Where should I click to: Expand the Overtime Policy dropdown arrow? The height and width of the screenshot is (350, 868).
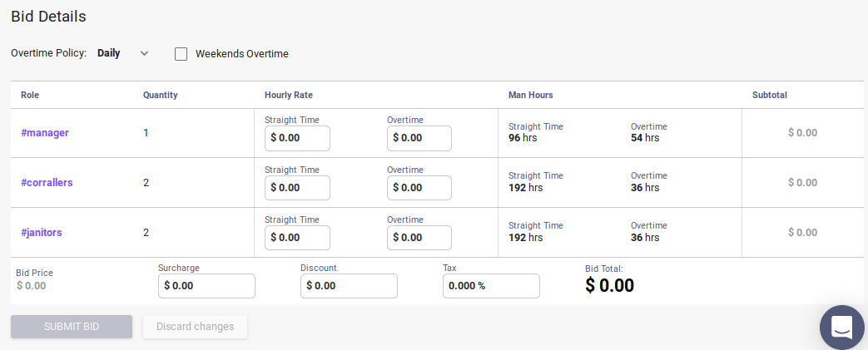(144, 53)
